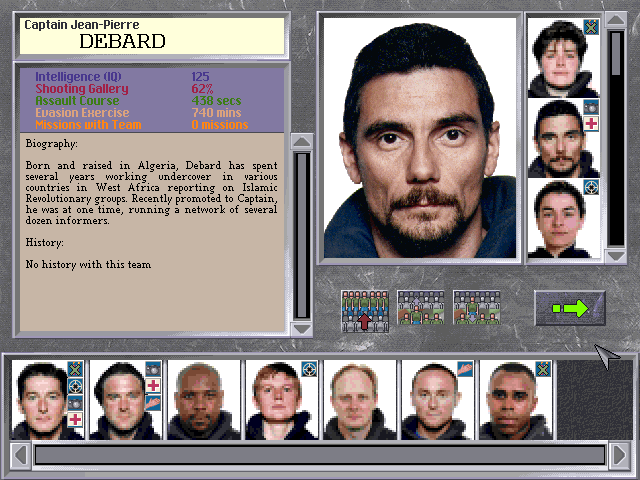Click the 'Assault Course' stat label
640x480 pixels.
[x=77, y=100]
